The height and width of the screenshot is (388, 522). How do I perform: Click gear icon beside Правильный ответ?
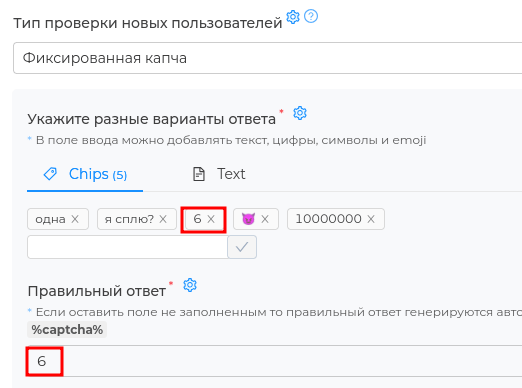tap(190, 285)
